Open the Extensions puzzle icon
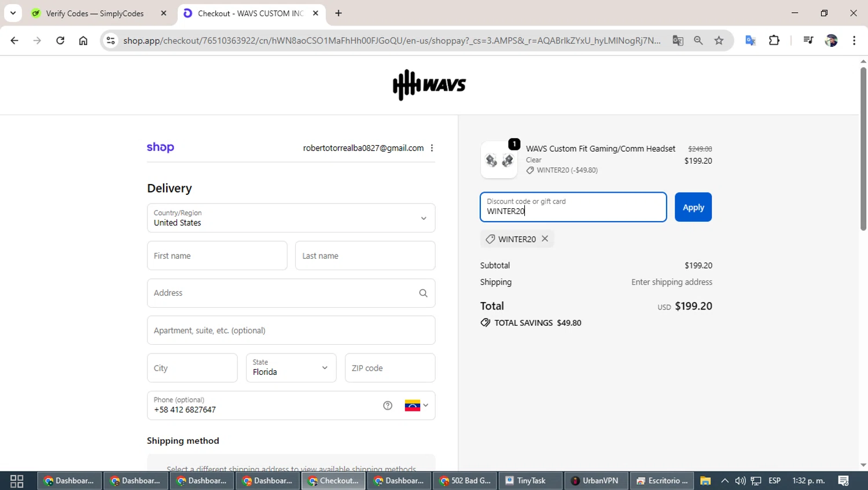 pos(774,40)
